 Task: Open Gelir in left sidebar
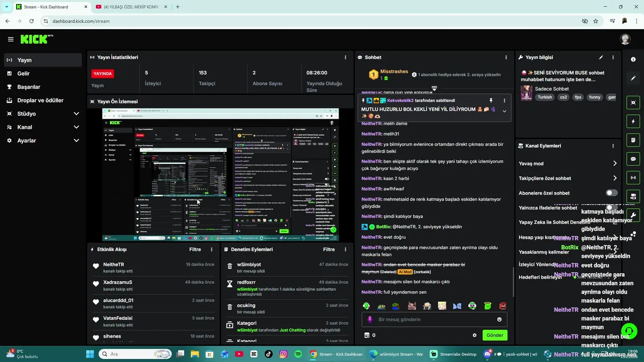pos(43,73)
